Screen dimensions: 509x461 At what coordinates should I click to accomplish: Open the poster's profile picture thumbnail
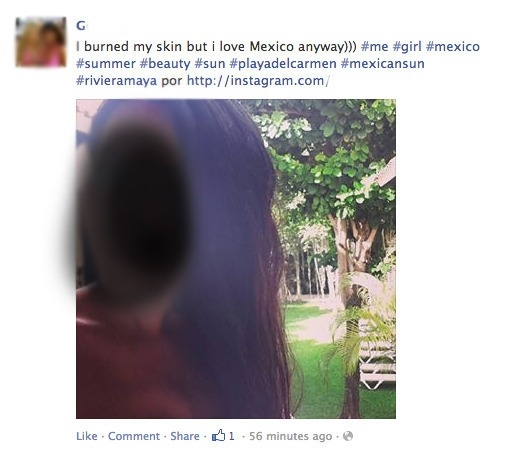[41, 42]
